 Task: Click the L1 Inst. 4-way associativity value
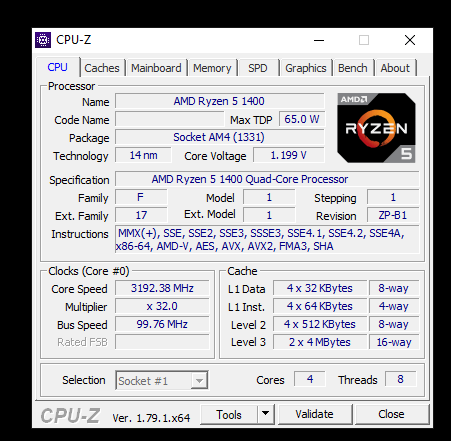(x=394, y=306)
